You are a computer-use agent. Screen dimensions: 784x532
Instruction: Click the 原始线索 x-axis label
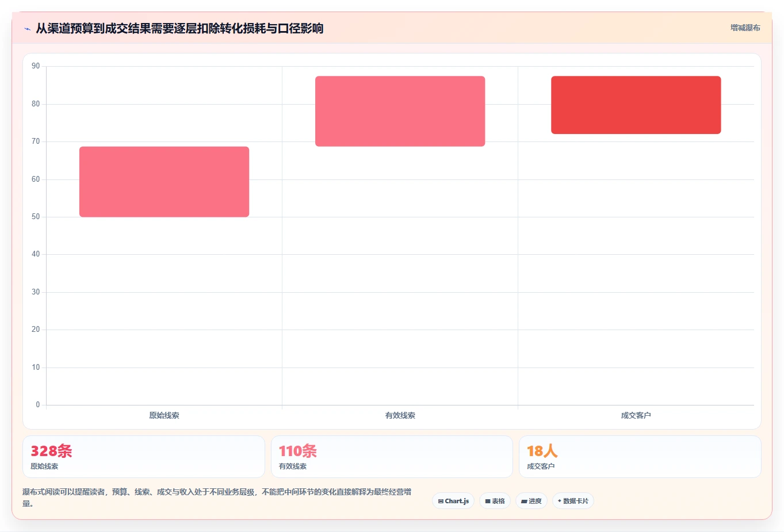coord(165,415)
